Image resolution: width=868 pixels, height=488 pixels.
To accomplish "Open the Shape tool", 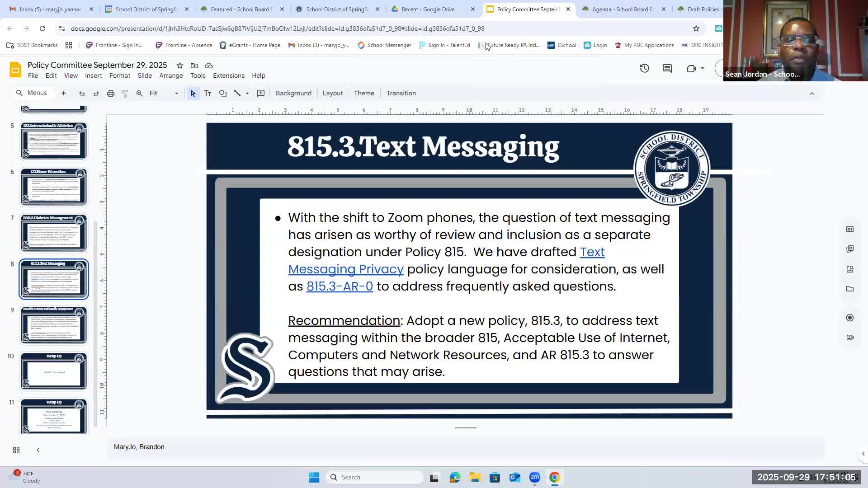I will pyautogui.click(x=223, y=94).
